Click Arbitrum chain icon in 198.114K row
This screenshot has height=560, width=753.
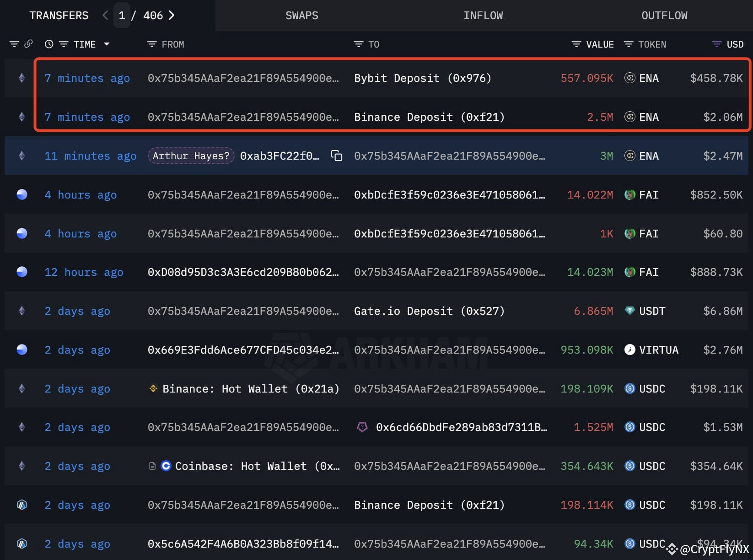22,505
